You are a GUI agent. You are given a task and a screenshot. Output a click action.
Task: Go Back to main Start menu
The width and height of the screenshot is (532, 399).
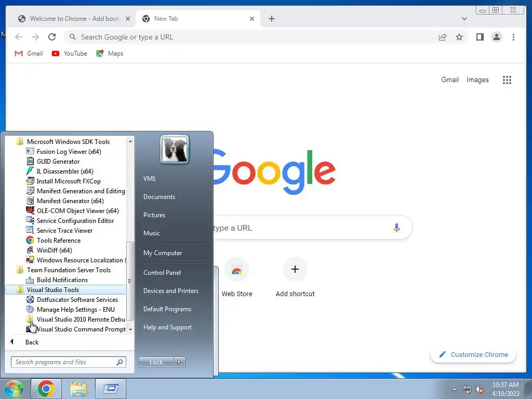(32, 342)
